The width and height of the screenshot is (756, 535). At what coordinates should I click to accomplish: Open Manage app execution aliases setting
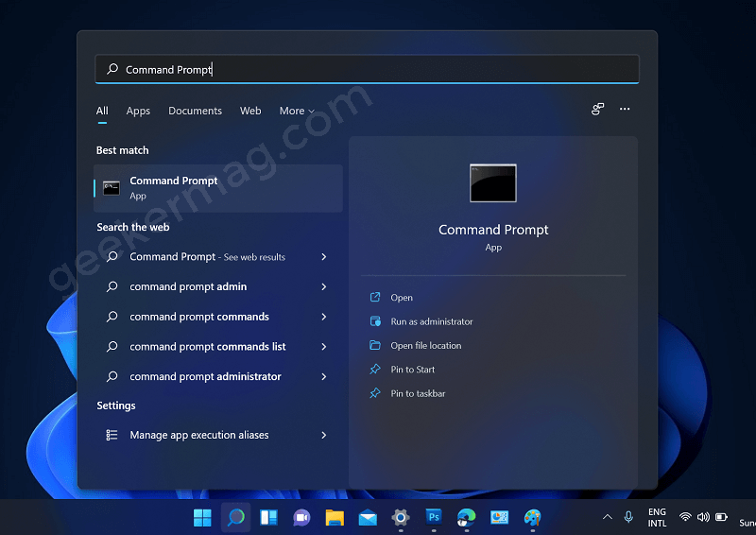pyautogui.click(x=199, y=435)
